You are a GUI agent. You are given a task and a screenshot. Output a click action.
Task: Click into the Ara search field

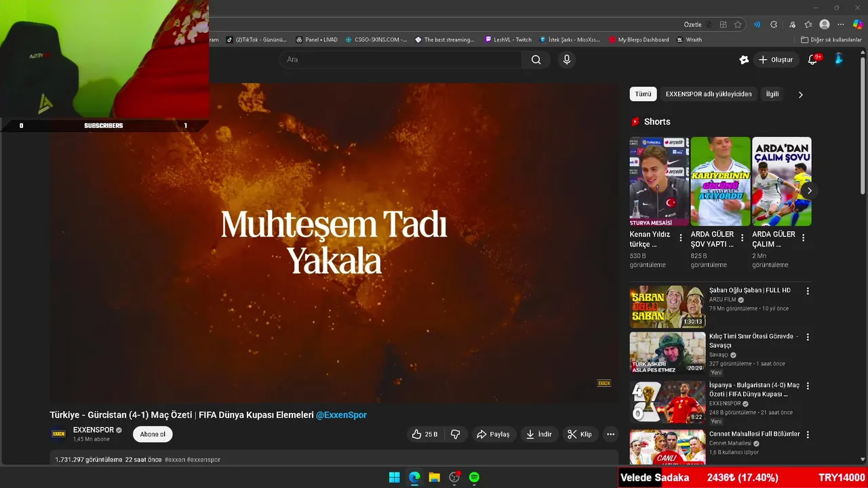pos(400,60)
